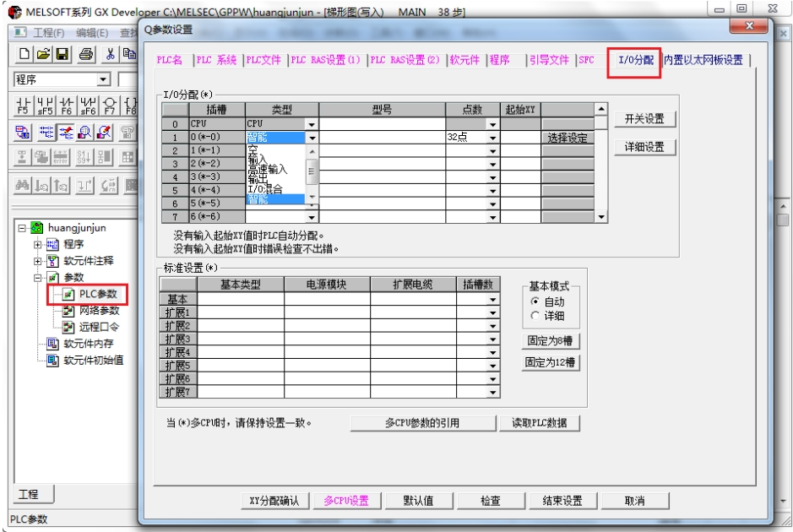Viewport: 793px width, 532px height.
Task: Click the S1/S9 sort step icon
Action: coord(84,157)
